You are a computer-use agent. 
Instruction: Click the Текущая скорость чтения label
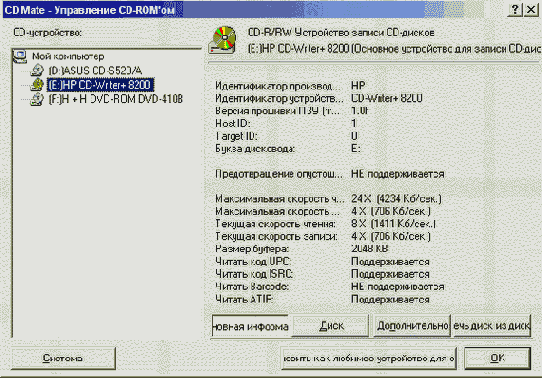click(275, 224)
